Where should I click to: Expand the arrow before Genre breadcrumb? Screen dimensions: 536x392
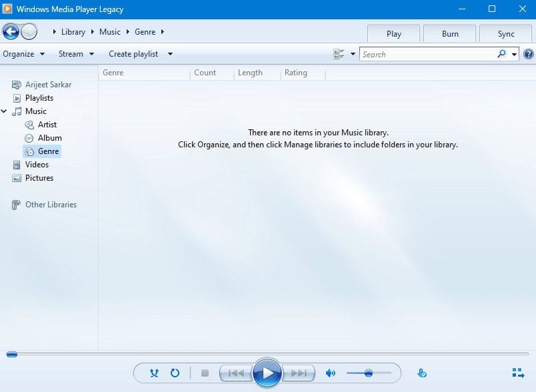pyautogui.click(x=127, y=32)
